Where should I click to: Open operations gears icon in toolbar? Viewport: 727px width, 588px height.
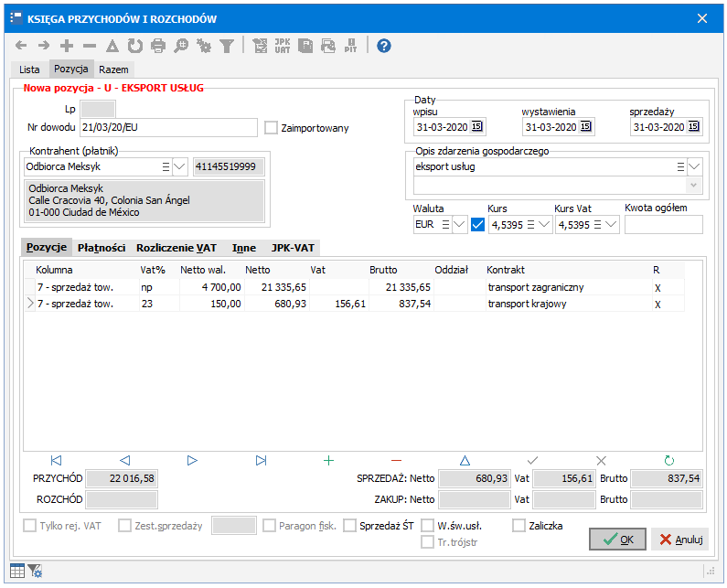[204, 46]
